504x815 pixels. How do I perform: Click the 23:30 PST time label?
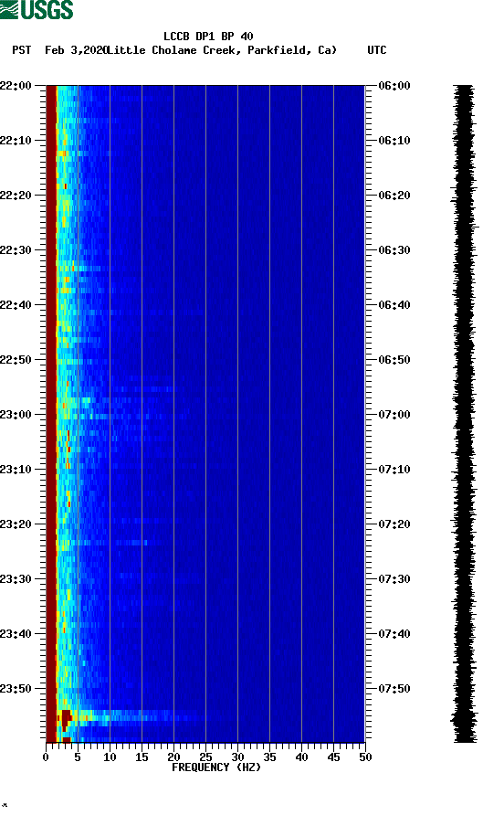[x=16, y=579]
